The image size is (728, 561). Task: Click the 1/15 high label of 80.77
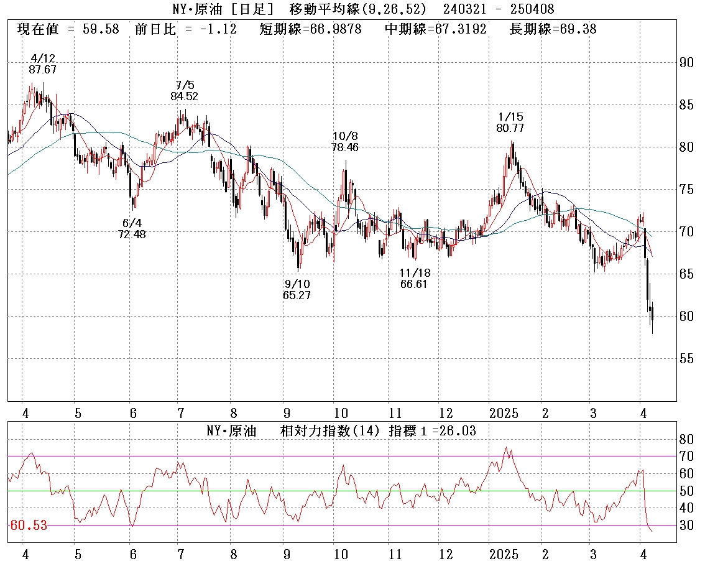[510, 123]
